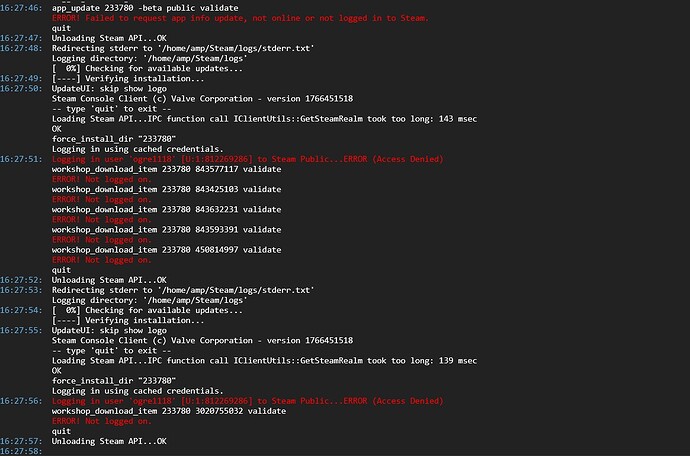Click the 16:27:56 timestamp
690x456 pixels.
pyautogui.click(x=22, y=400)
